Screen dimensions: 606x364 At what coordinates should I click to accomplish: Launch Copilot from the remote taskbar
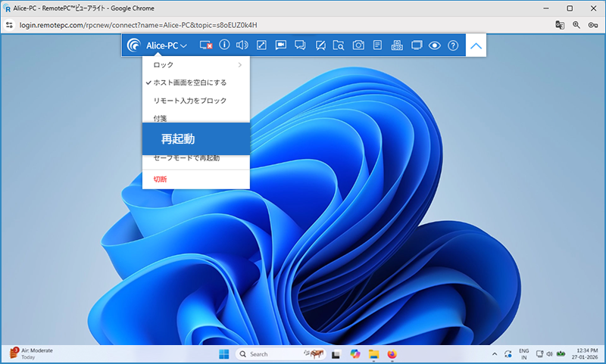click(x=355, y=354)
